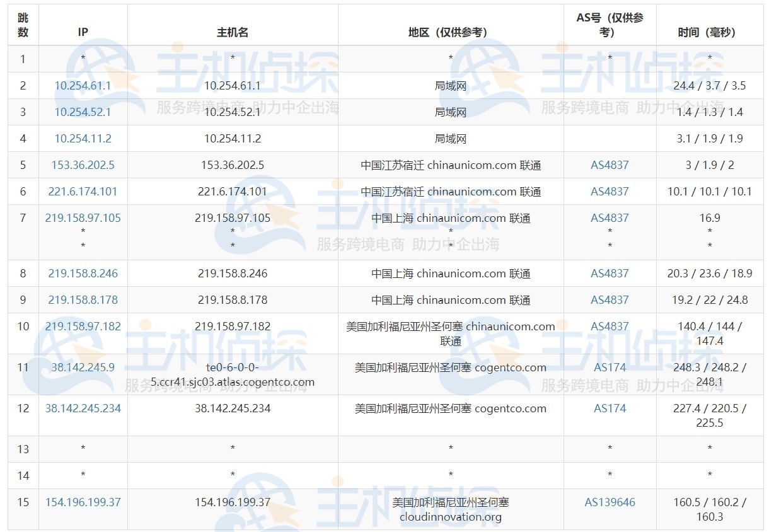Viewport: 769px width, 532px height.
Task: Click AS4837 link in hop 8 row
Action: (x=610, y=274)
